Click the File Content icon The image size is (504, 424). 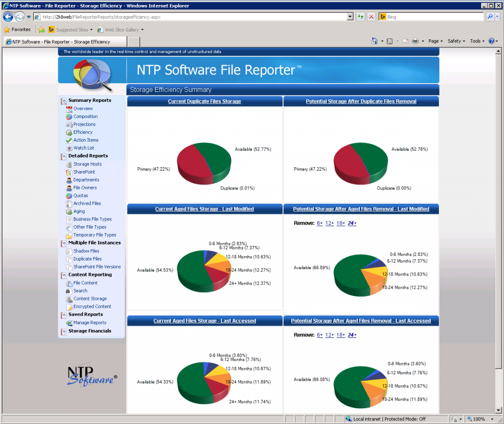(x=69, y=283)
